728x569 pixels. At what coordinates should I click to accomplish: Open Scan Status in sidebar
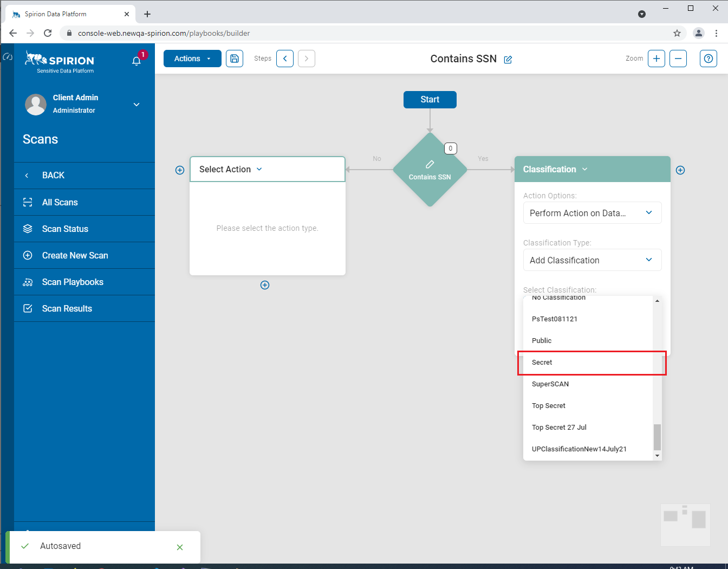coord(84,229)
